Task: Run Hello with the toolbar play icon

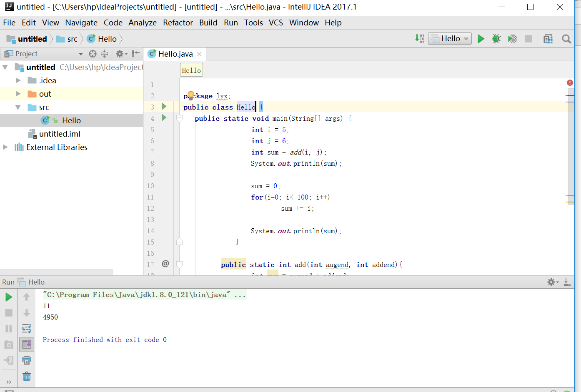Action: click(x=481, y=39)
